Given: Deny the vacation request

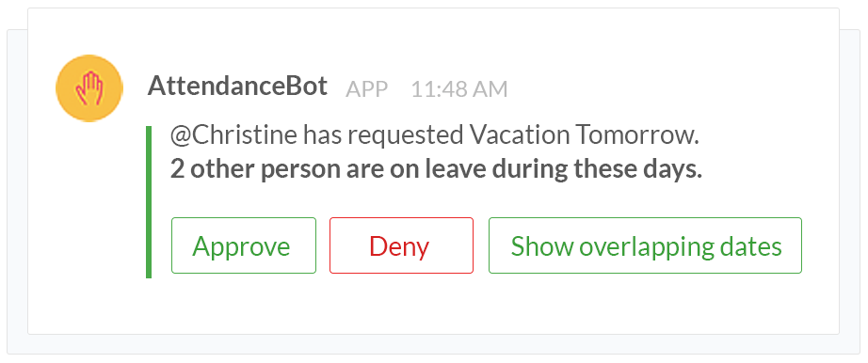Looking at the screenshot, I should [401, 245].
